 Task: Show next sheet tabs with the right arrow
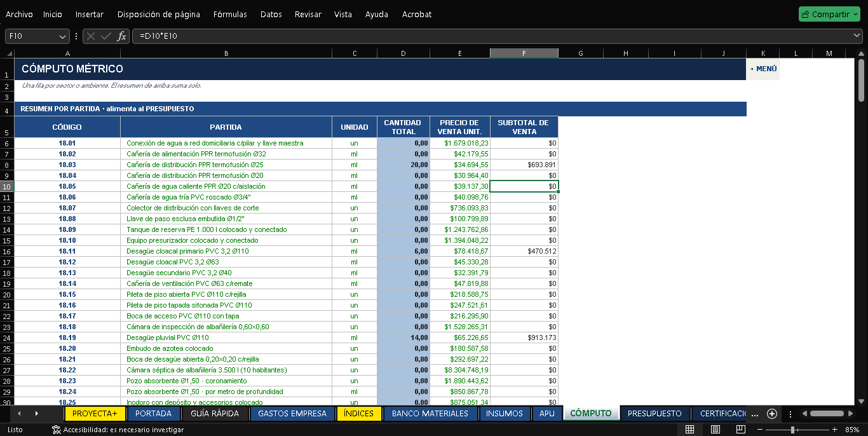(x=36, y=414)
